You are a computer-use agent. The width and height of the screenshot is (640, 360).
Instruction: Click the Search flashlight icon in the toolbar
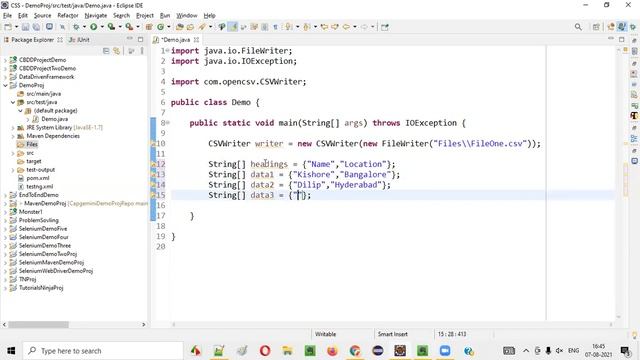click(202, 27)
